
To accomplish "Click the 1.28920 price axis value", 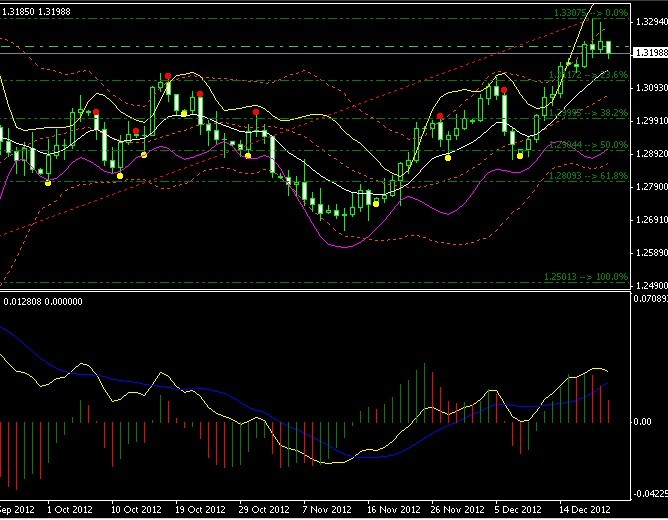I will pyautogui.click(x=651, y=153).
